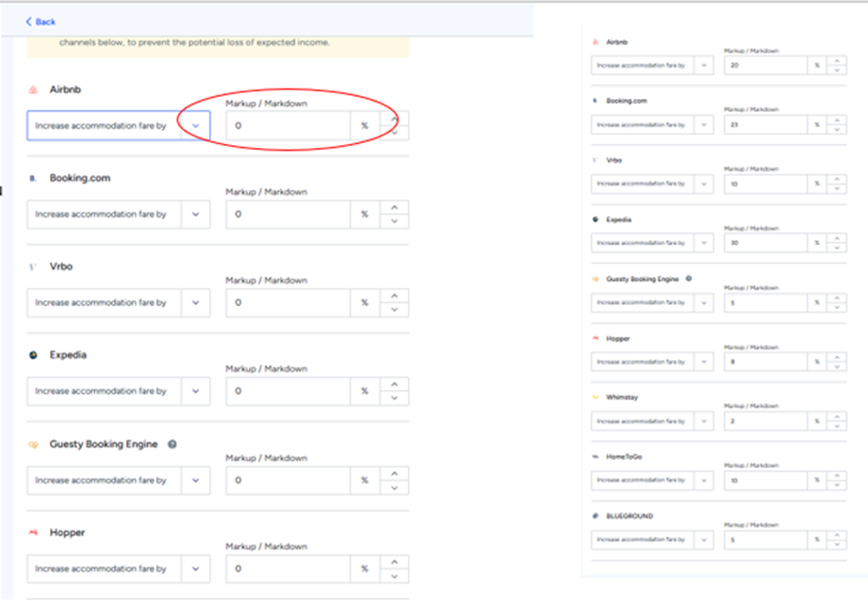
Task: Focus the HomeToGo markup percentage field
Action: (765, 480)
